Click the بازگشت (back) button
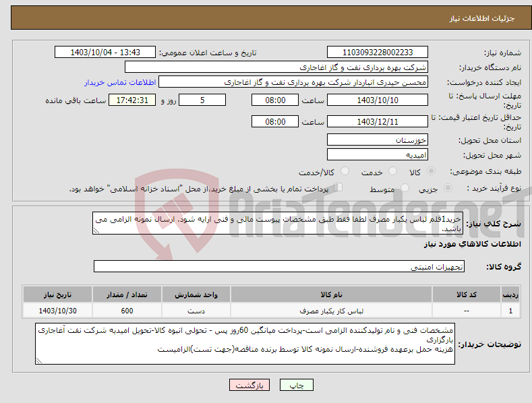The width and height of the screenshot is (532, 403). [x=249, y=385]
